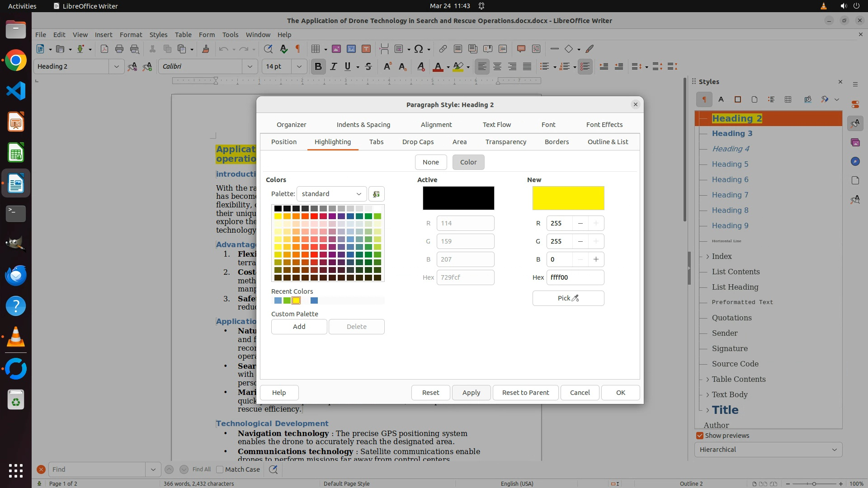Click the Pick color eyedropper button
868x488 pixels.
click(568, 298)
